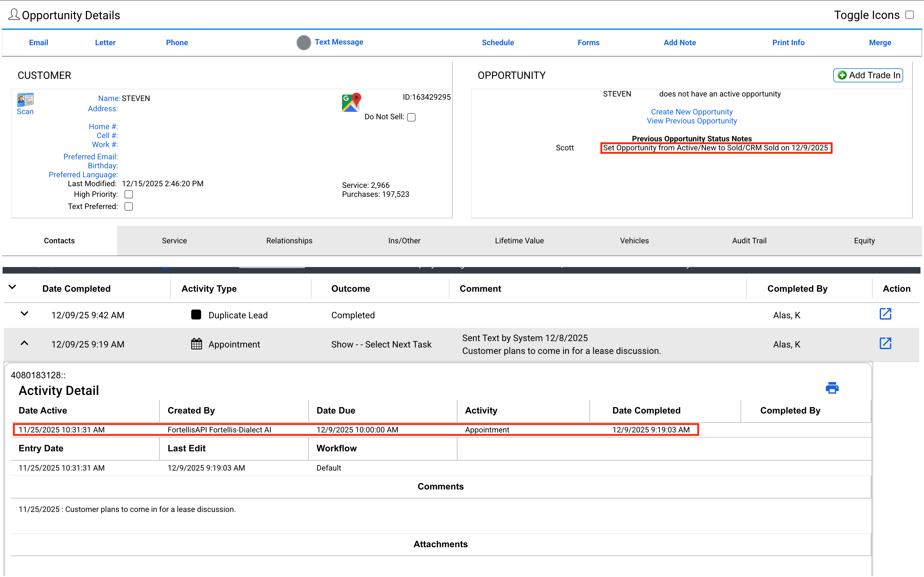Click the blue print icon in Activity Detail
Viewport: 924px width, 577px height.
click(832, 388)
